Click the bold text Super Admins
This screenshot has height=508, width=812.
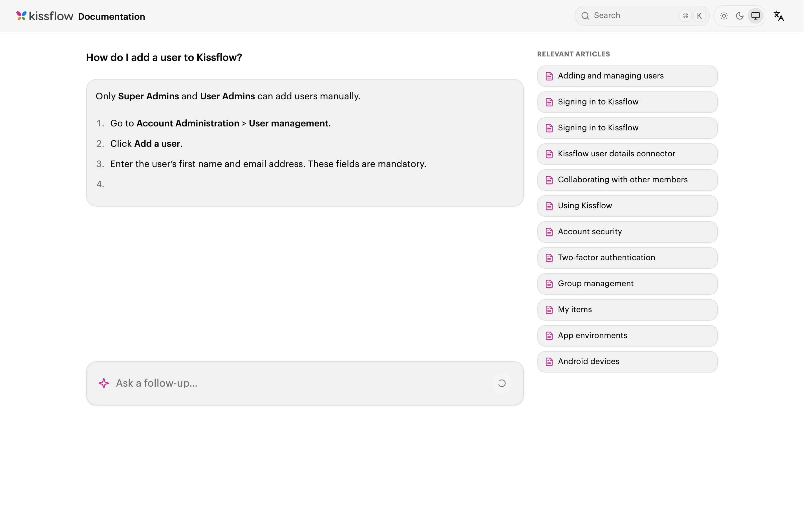coord(148,96)
